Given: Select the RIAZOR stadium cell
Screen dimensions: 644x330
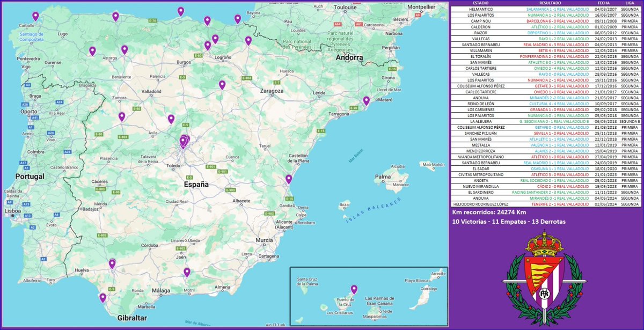Looking at the screenshot, I should click(x=480, y=33).
